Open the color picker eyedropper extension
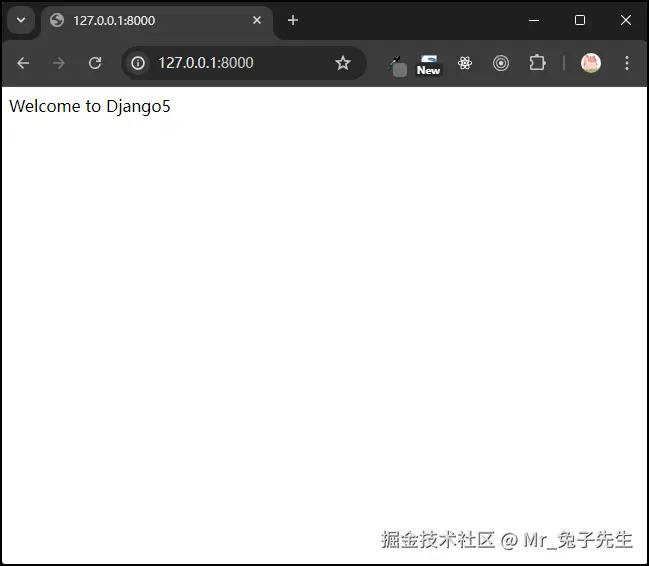The height and width of the screenshot is (566, 649). [398, 66]
